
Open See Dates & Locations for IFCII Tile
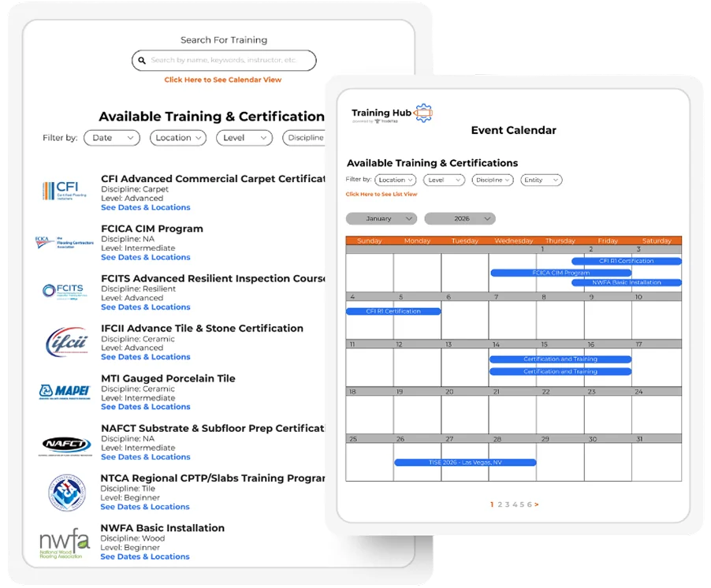[146, 357]
